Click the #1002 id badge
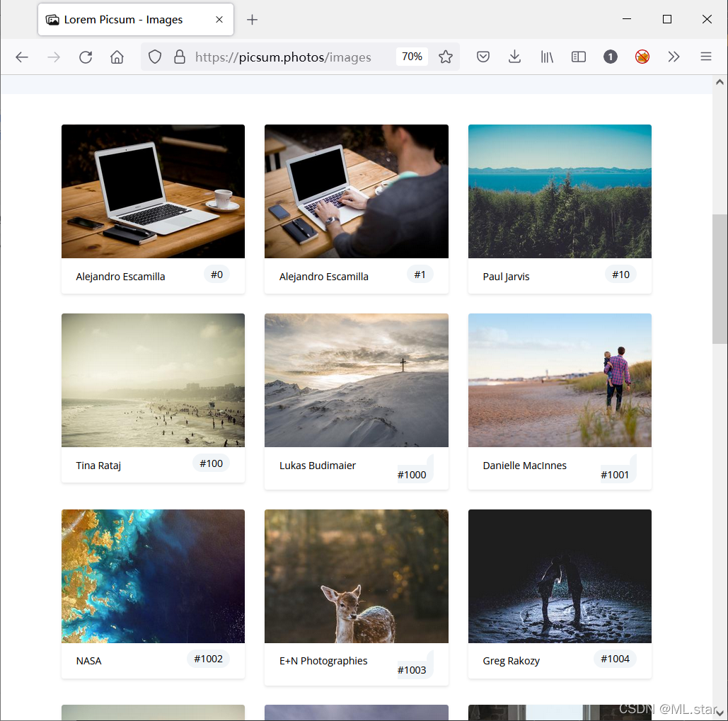The width and height of the screenshot is (728, 721). [209, 659]
